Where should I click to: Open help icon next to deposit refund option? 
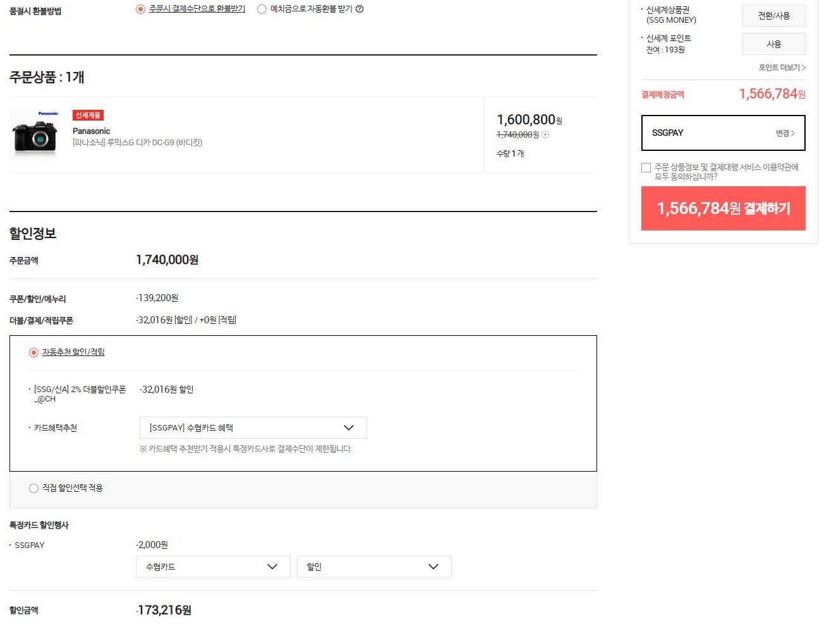(360, 9)
